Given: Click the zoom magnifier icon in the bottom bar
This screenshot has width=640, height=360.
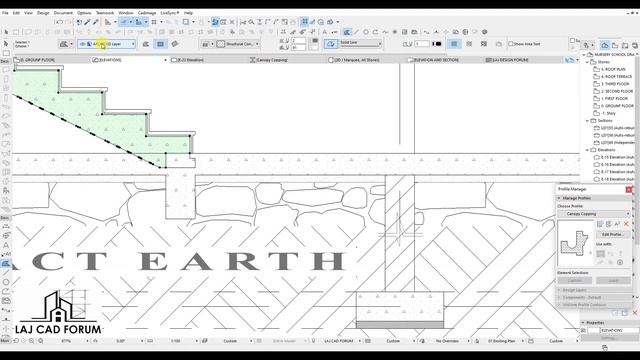Looking at the screenshot, I should click(31, 341).
